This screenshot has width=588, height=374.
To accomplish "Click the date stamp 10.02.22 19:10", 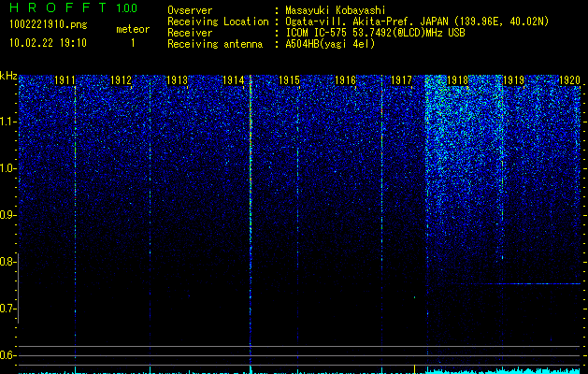I will pos(48,43).
